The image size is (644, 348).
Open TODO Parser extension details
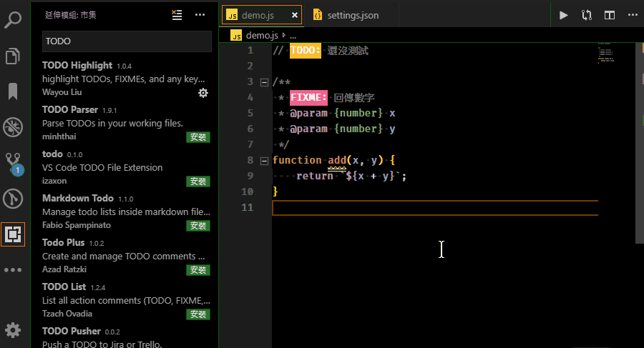[x=126, y=123]
